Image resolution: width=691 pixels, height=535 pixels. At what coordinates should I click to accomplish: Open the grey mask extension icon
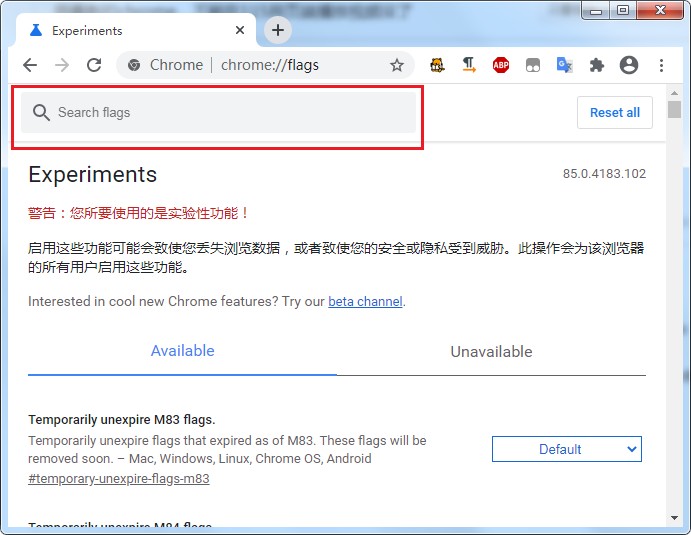coord(533,65)
